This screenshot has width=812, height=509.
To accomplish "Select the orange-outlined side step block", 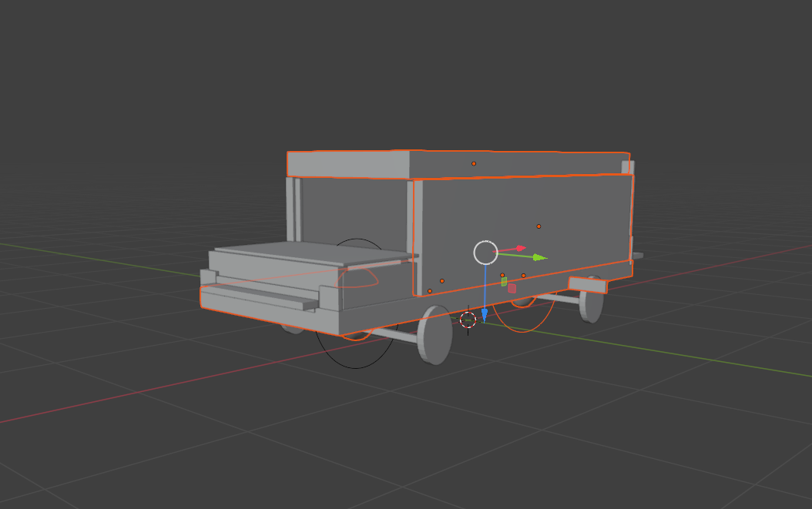I will pos(588,286).
